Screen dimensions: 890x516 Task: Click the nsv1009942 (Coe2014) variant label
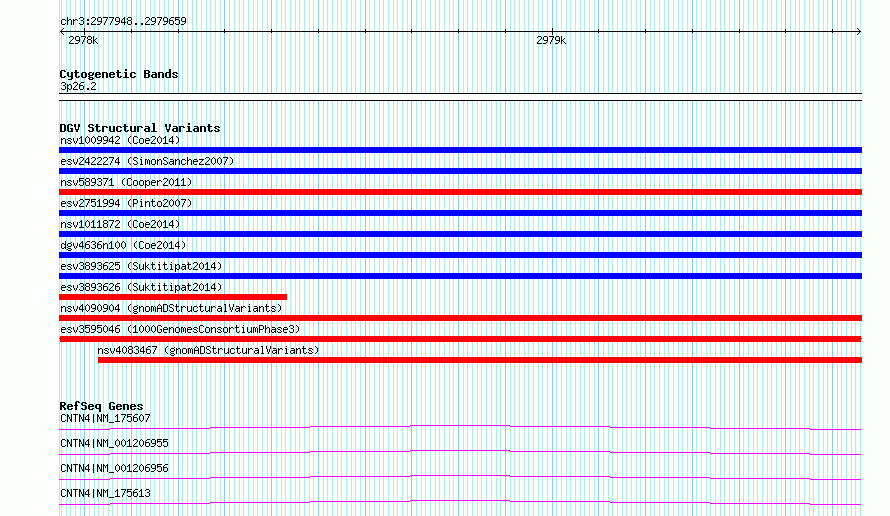point(120,140)
